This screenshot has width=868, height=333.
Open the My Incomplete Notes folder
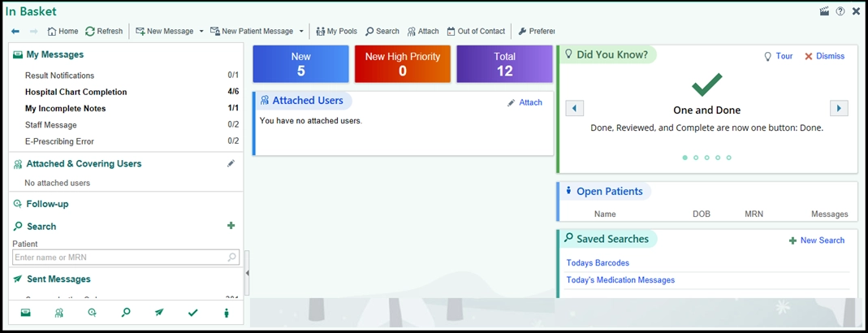[x=65, y=108]
